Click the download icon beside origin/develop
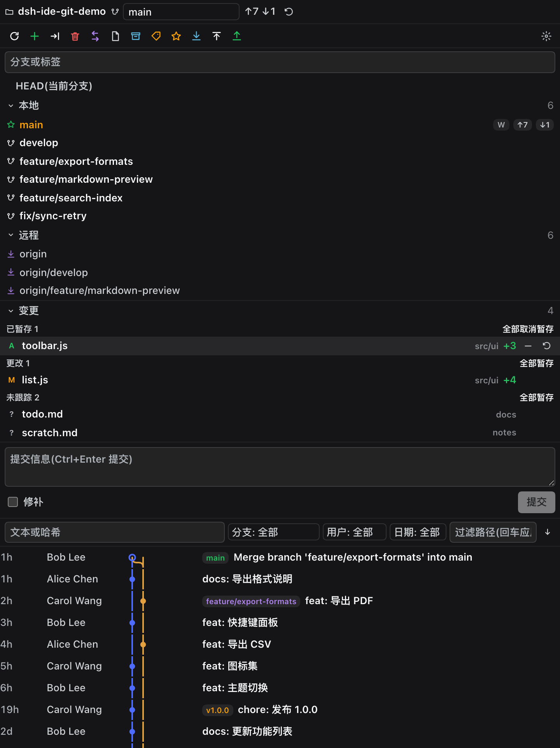560x748 pixels. click(11, 272)
